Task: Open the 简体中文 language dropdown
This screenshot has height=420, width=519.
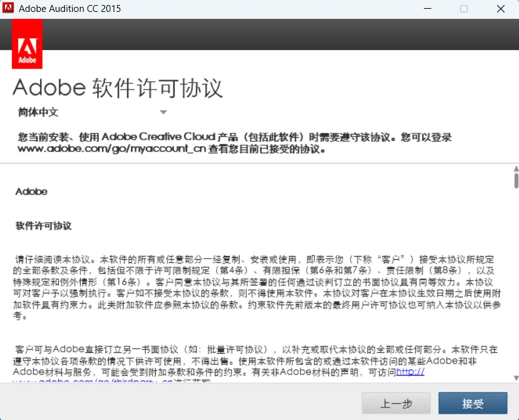Action: pos(93,112)
